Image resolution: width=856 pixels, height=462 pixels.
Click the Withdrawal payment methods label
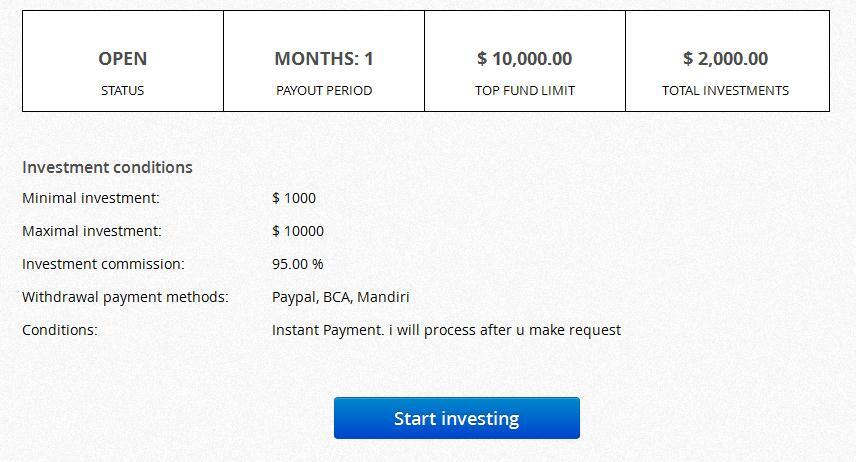pos(125,297)
